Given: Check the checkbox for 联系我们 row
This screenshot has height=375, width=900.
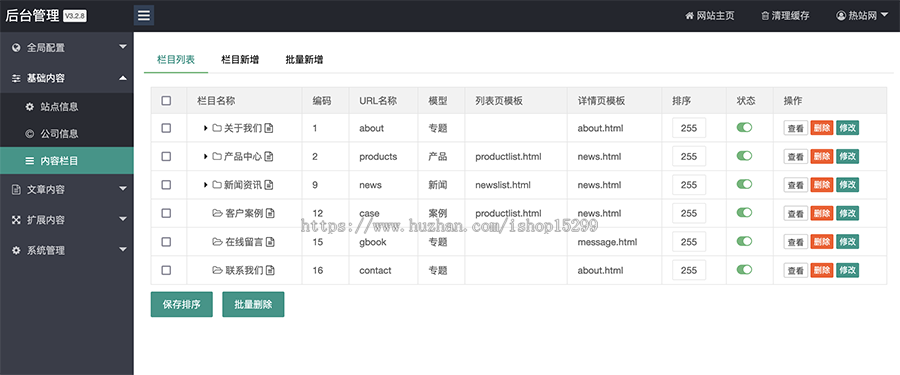Looking at the screenshot, I should click(x=166, y=270).
